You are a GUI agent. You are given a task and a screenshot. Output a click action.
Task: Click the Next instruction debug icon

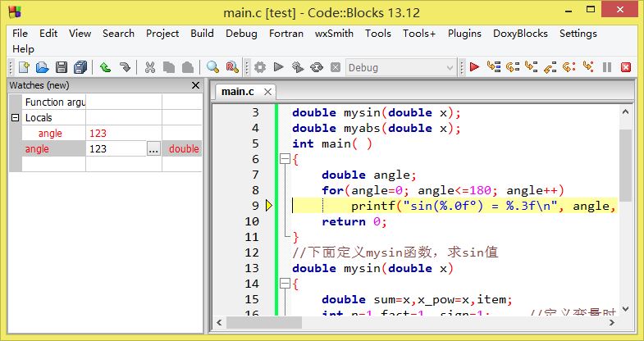tap(569, 66)
